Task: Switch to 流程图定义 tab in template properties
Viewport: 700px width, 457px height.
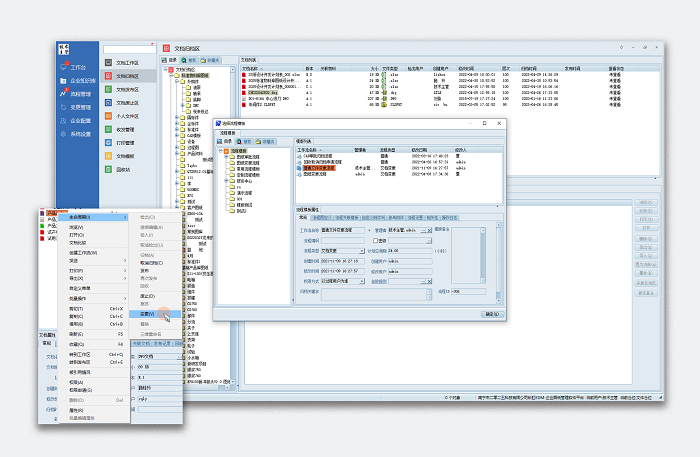Action: 321,218
